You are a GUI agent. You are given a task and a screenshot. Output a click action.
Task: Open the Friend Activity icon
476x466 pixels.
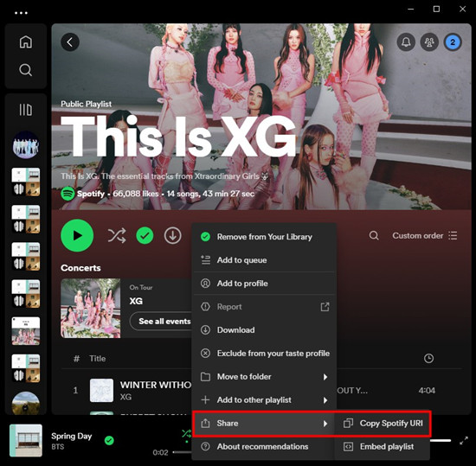(x=429, y=41)
